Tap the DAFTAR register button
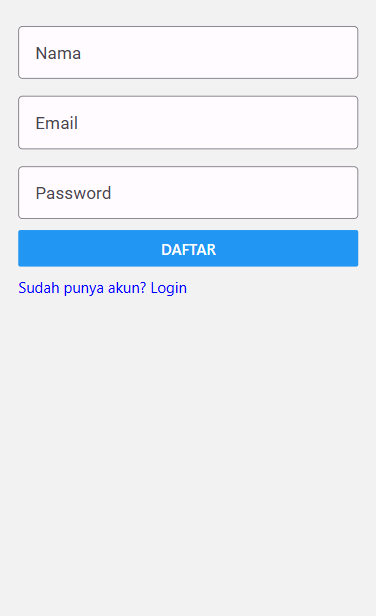 pos(188,248)
